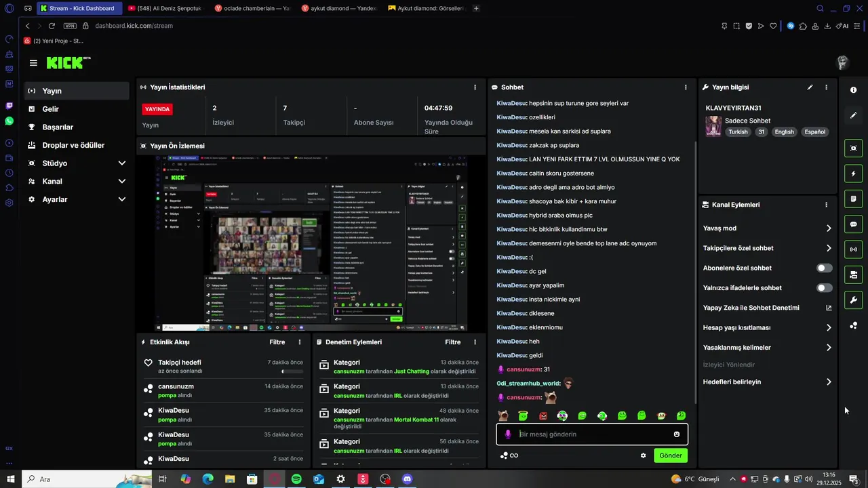868x488 pixels.
Task: Toggle Abonelere özel sohbet switch
Action: [x=825, y=268]
